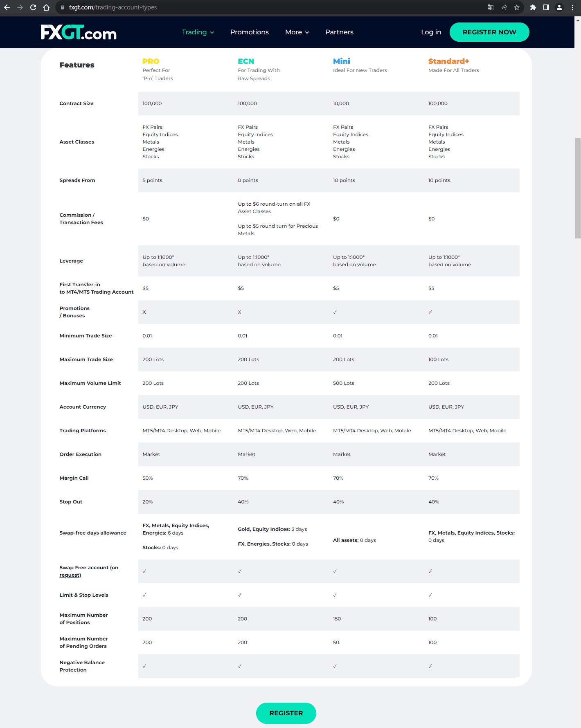Expand the Trading dropdown menu
Screen dimensions: 581x728
click(198, 32)
